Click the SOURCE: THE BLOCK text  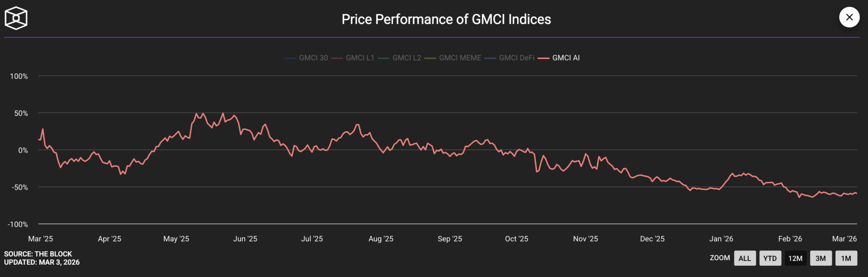38,254
